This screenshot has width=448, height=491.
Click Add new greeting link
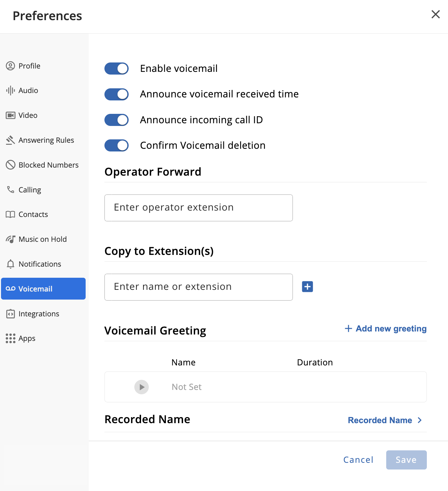click(386, 328)
